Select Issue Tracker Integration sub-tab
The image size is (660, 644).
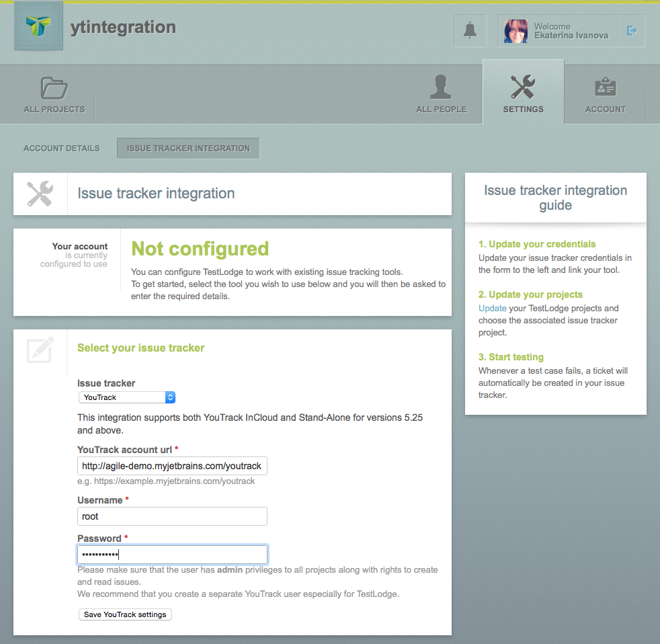coord(188,149)
